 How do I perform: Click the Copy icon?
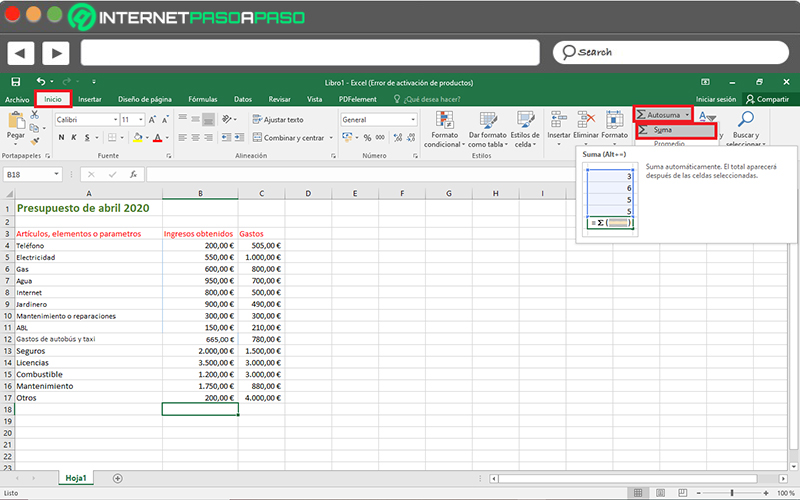pos(34,128)
